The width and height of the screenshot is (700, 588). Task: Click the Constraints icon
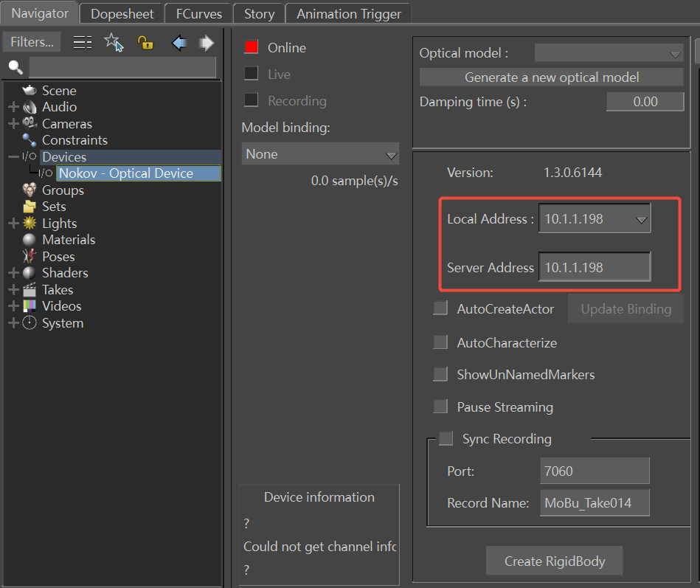(x=30, y=140)
